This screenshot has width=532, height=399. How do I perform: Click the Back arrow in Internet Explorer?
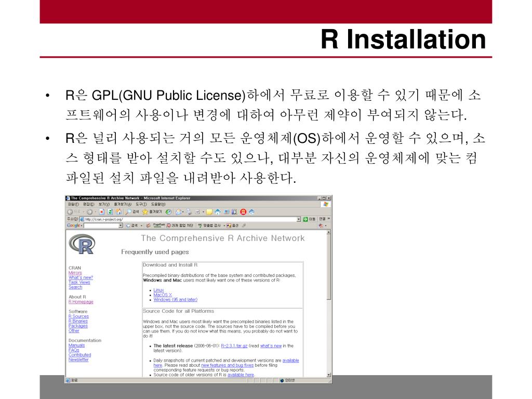70,212
